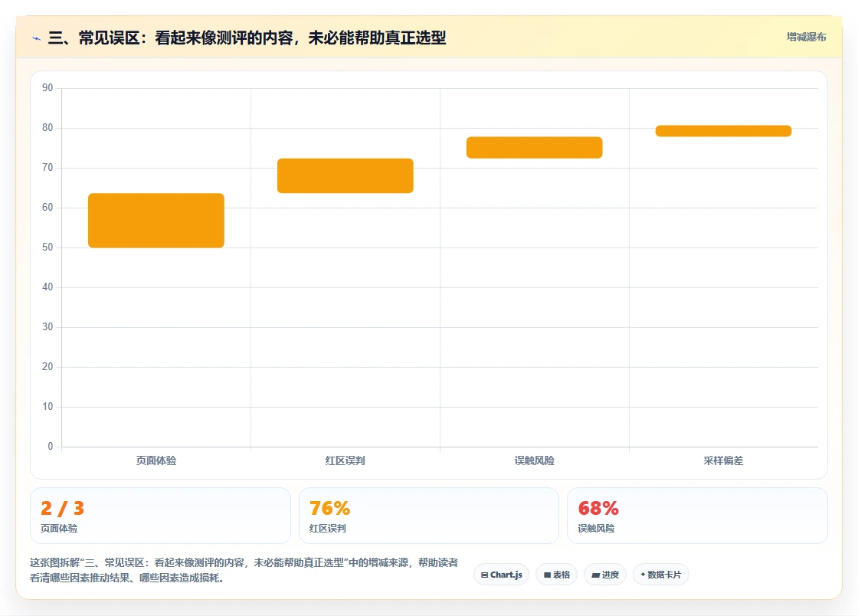The height and width of the screenshot is (616, 858).
Task: Click the y-axis value 0
Action: 51,447
